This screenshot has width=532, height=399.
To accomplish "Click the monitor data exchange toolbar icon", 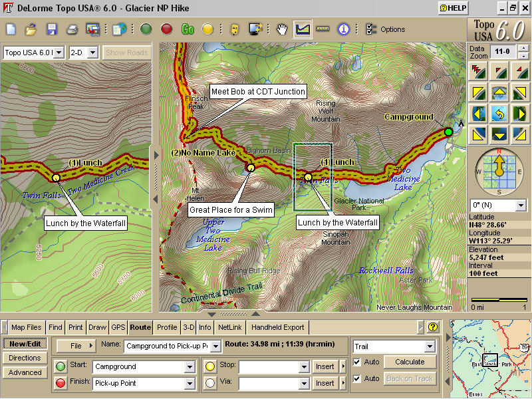I will coord(255,29).
